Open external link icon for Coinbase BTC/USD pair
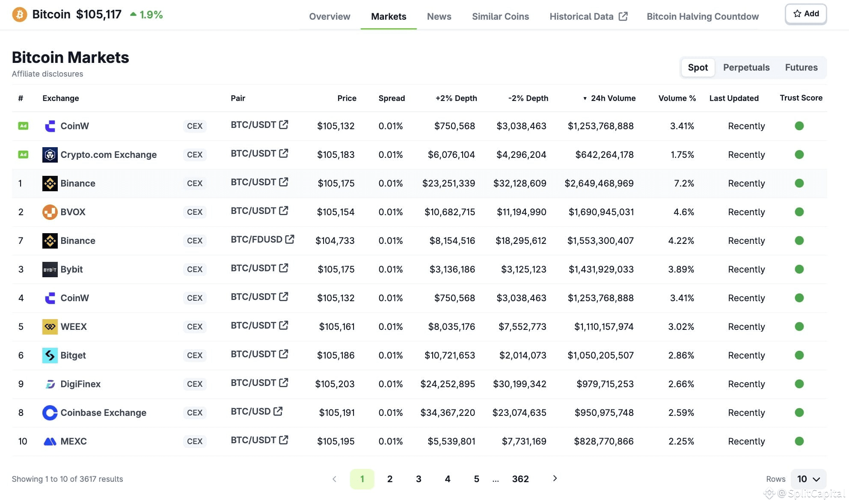 (278, 411)
